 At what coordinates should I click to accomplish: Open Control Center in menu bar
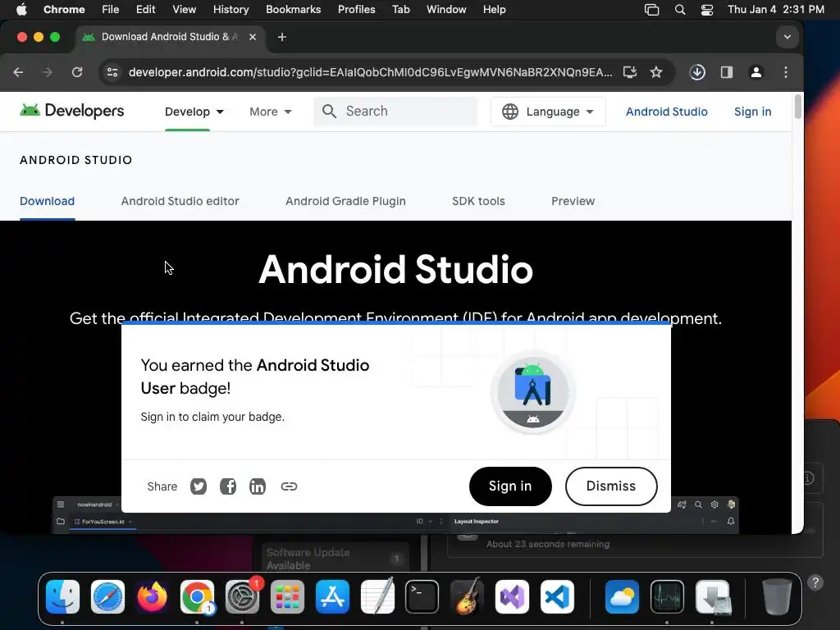tap(707, 9)
